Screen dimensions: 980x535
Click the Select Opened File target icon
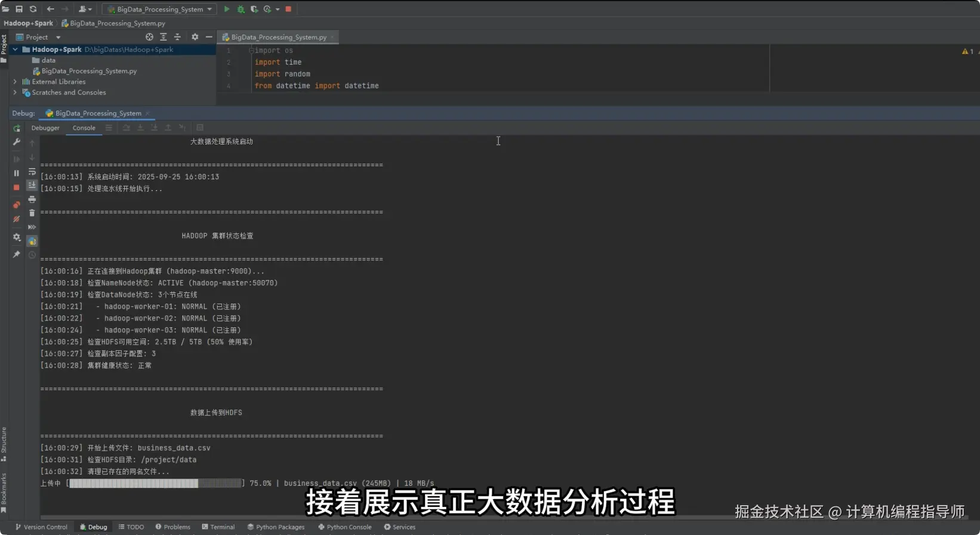[149, 37]
